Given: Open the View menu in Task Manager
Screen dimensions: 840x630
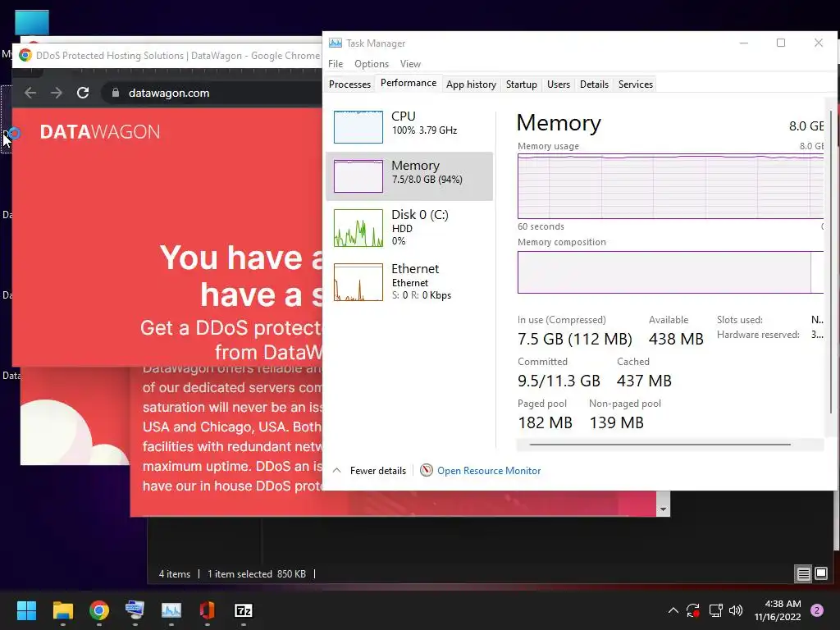Looking at the screenshot, I should point(410,64).
